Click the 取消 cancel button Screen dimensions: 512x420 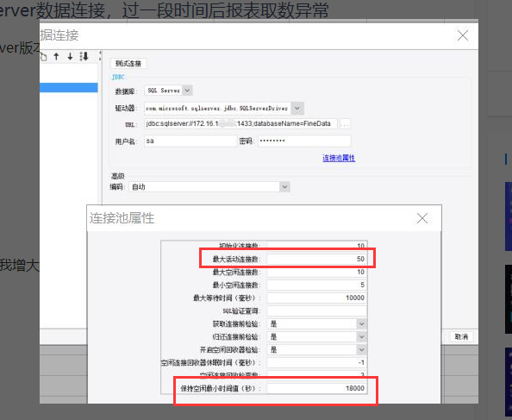[x=461, y=336]
